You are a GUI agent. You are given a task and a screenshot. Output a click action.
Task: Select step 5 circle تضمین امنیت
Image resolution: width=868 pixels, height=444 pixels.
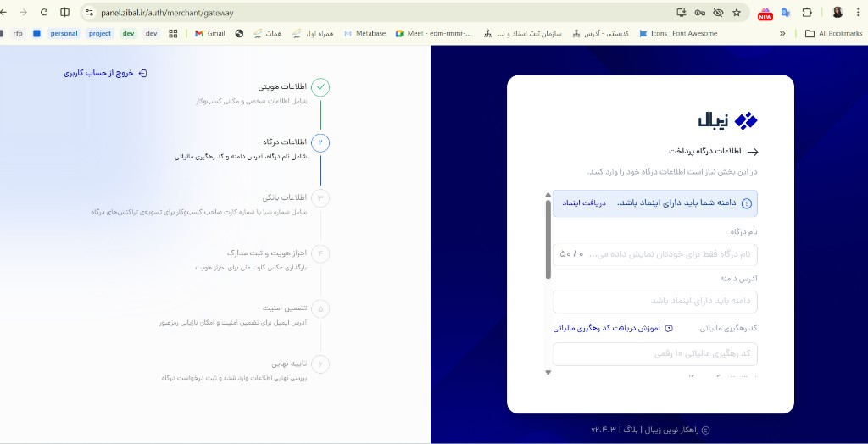(320, 309)
